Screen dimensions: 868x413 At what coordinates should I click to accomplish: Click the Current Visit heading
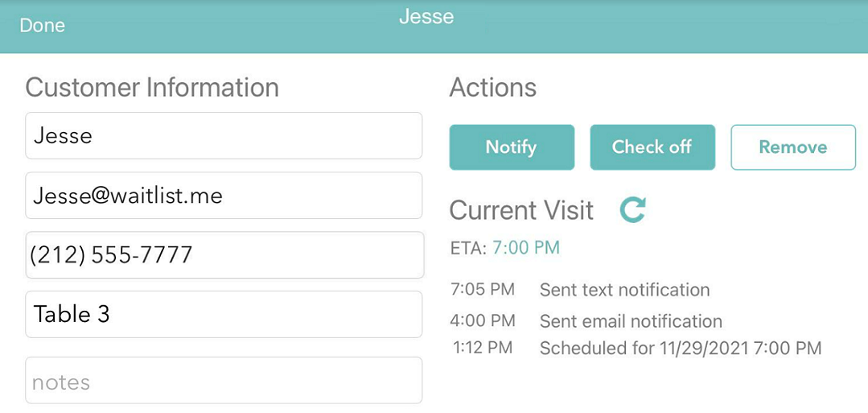(x=521, y=211)
